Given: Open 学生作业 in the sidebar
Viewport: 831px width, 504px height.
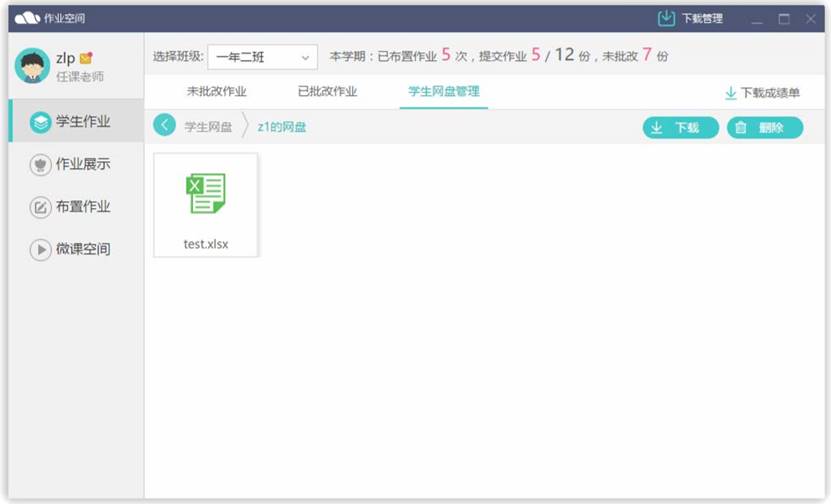Looking at the screenshot, I should (x=76, y=120).
